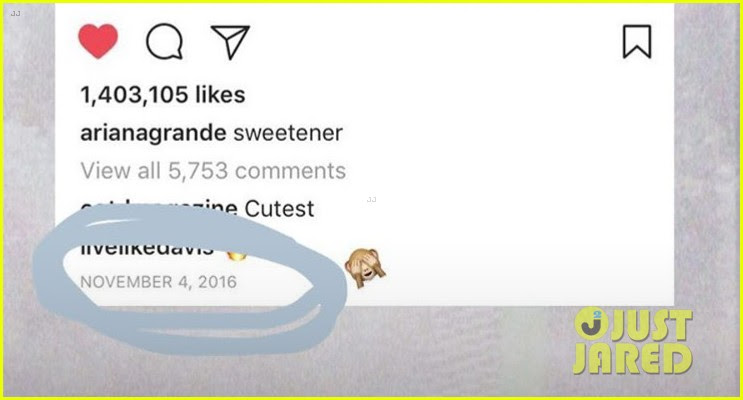The image size is (743, 400).
Task: Save post with bookmark icon
Action: [637, 42]
